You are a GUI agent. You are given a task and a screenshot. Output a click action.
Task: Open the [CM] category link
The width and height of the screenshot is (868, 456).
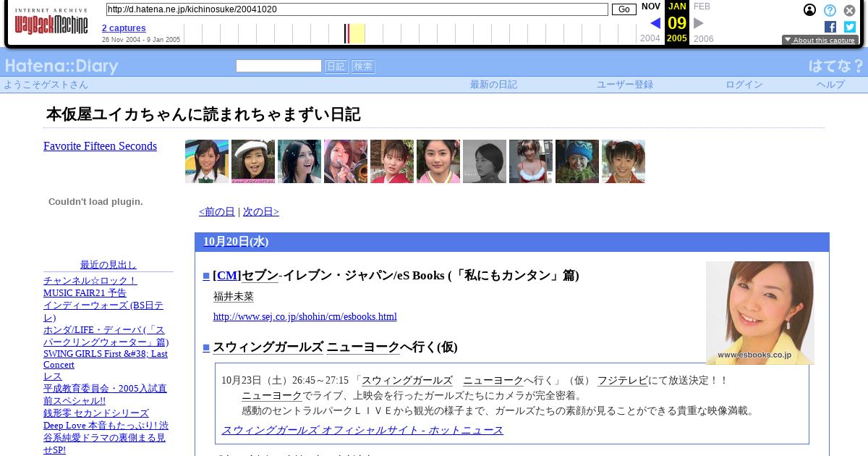tap(227, 276)
